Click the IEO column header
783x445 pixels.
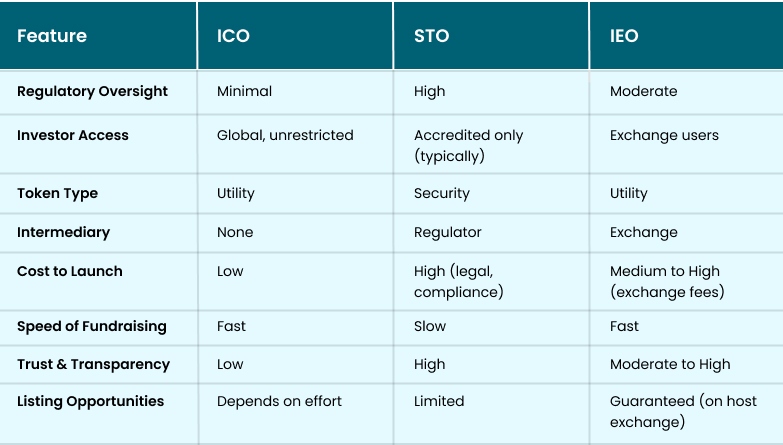pos(624,36)
